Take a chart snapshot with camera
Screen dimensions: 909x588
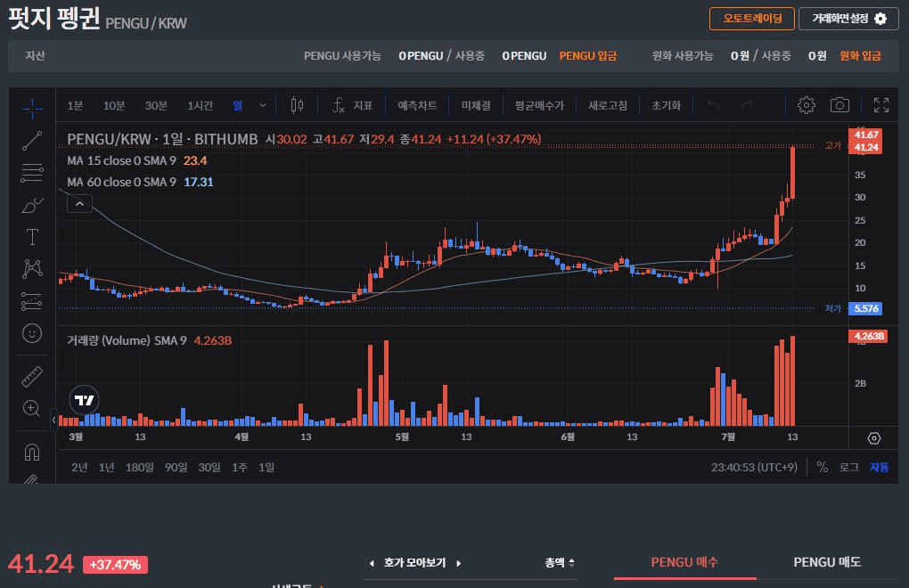[x=839, y=105]
